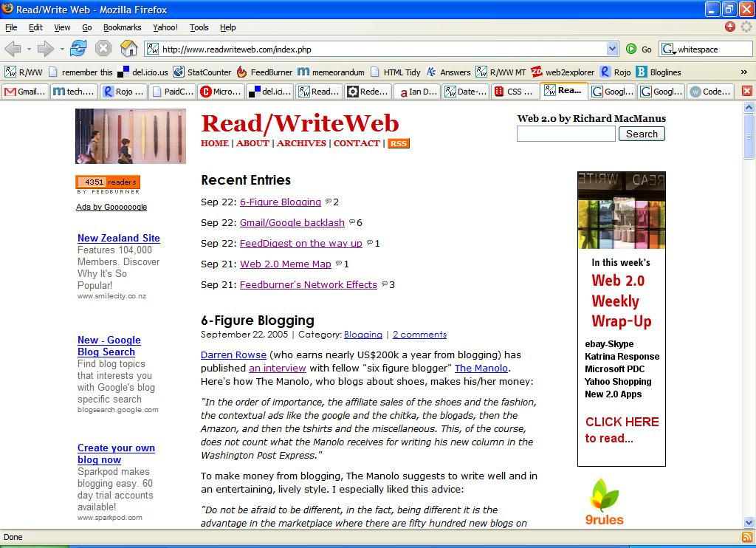This screenshot has height=548, width=756.
Task: Expand the URL address history dropdown
Action: (612, 49)
